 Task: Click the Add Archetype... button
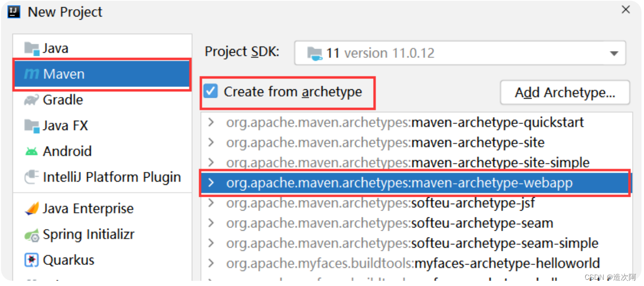pyautogui.click(x=565, y=93)
